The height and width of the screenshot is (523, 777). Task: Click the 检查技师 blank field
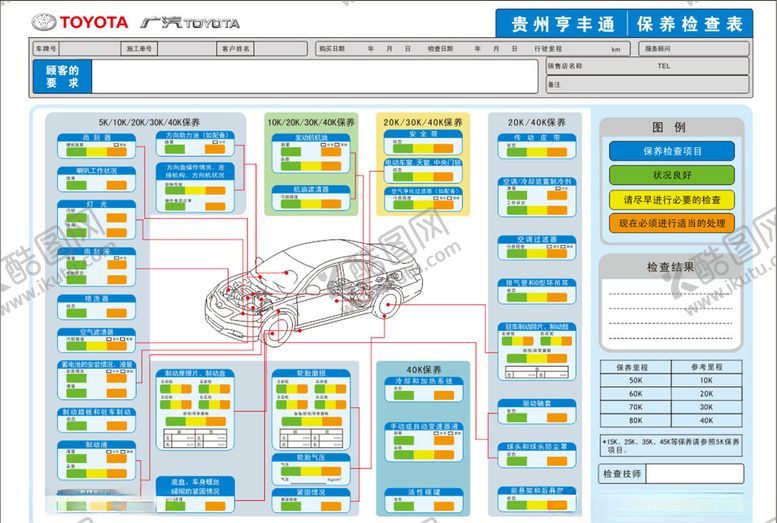695,474
